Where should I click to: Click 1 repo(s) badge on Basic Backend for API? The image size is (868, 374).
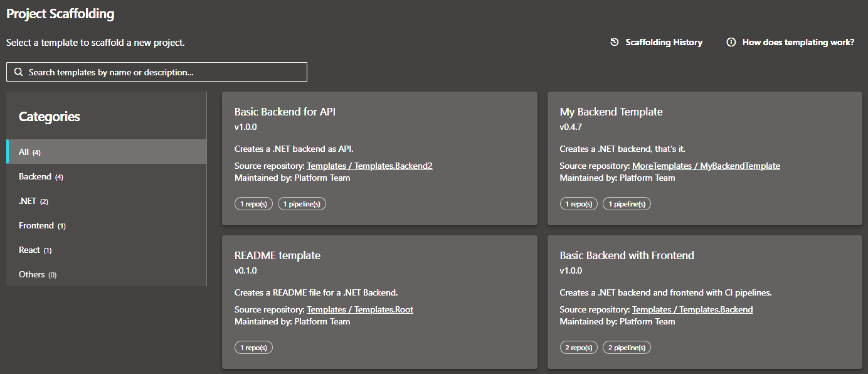pyautogui.click(x=253, y=204)
